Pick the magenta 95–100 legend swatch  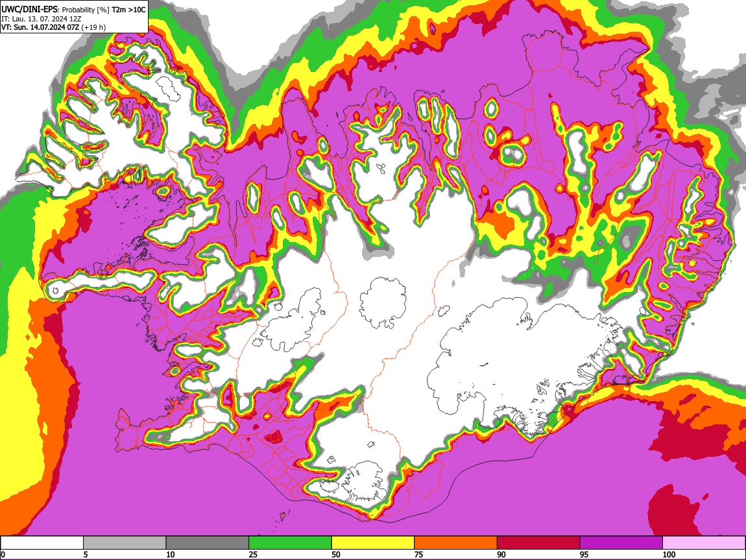pos(621,543)
